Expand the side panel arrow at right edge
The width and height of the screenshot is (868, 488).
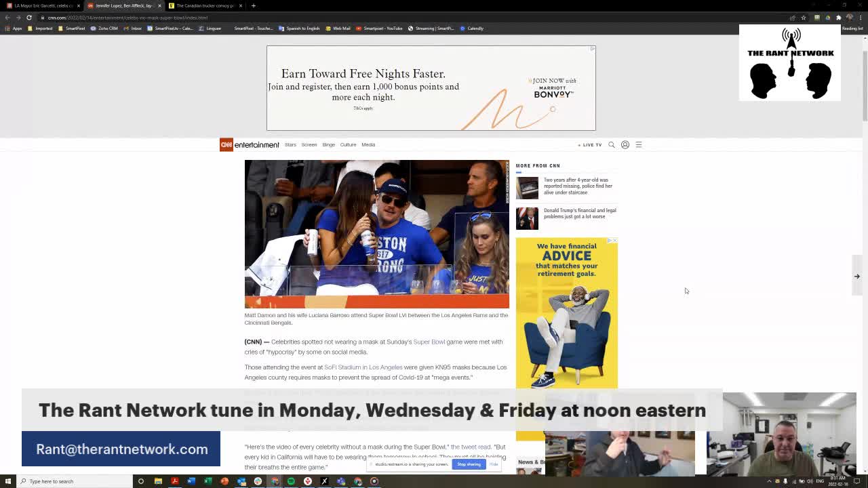pos(857,277)
